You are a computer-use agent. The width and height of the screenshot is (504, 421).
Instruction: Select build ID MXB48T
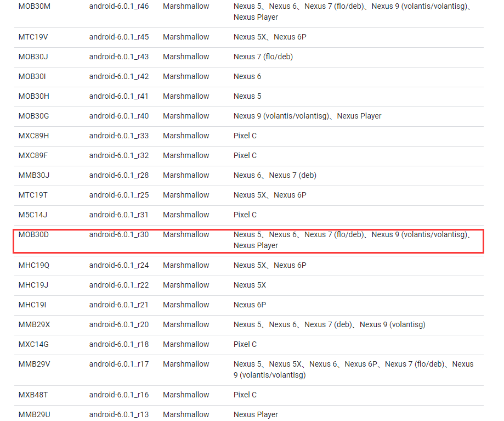point(33,395)
